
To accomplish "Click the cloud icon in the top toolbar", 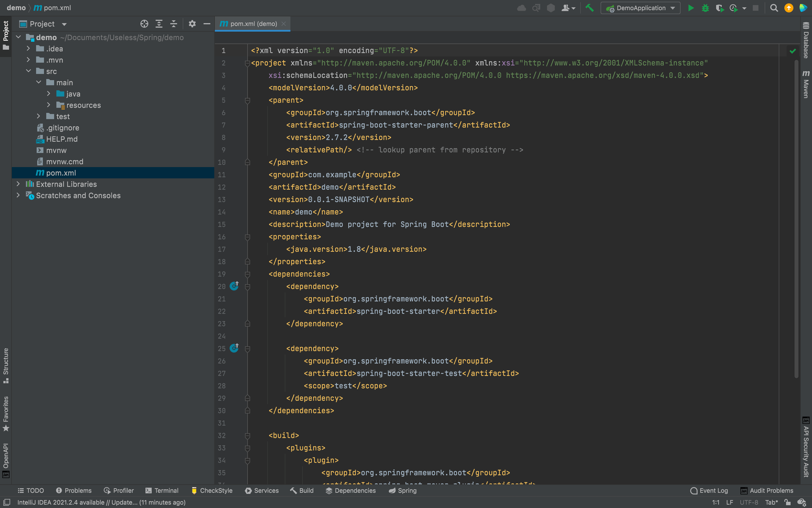I will point(521,8).
